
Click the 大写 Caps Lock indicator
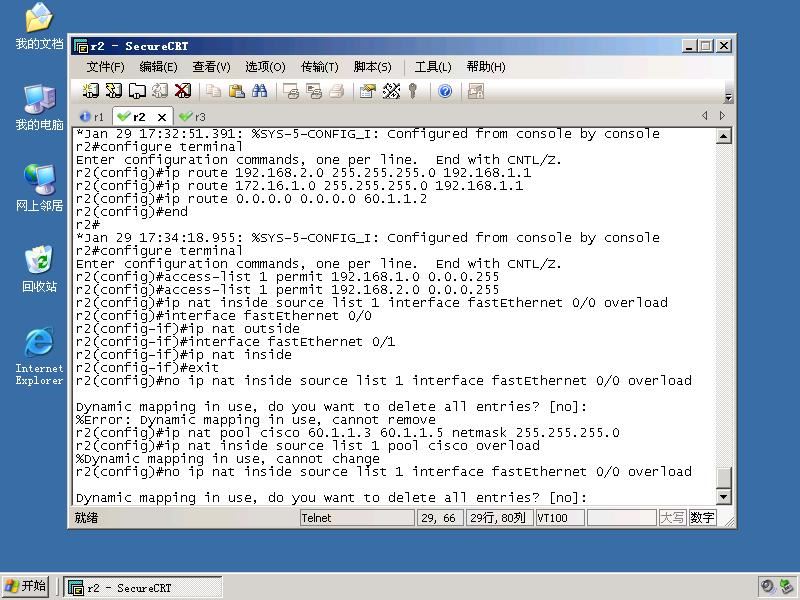tap(672, 518)
